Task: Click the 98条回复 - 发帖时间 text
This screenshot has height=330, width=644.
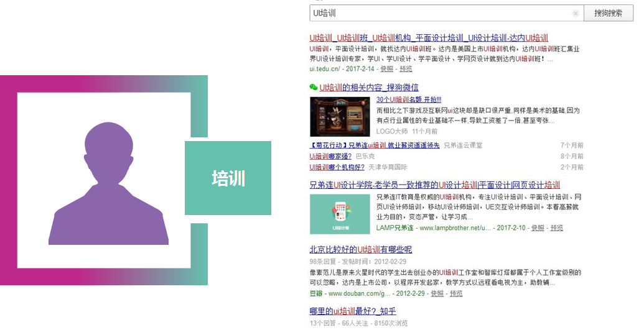Action: 358,262
